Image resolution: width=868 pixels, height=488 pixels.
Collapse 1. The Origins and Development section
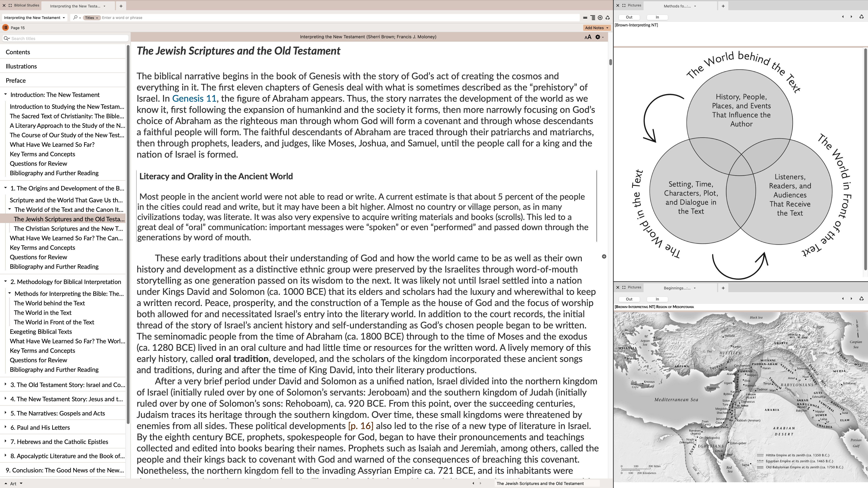coord(5,188)
